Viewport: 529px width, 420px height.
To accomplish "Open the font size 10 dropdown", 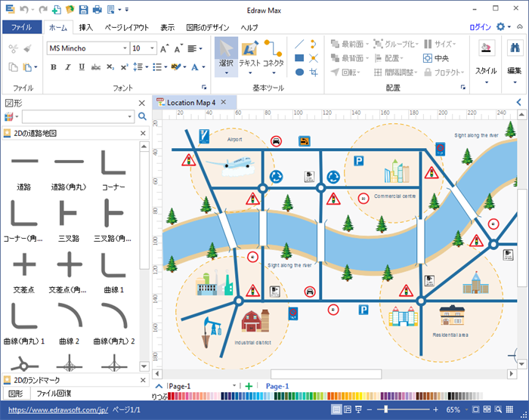I will [152, 48].
